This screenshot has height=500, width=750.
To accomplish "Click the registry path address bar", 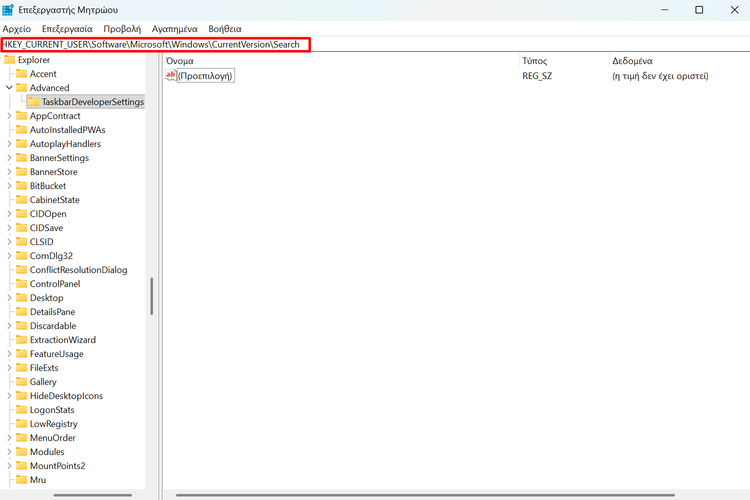I will [156, 45].
